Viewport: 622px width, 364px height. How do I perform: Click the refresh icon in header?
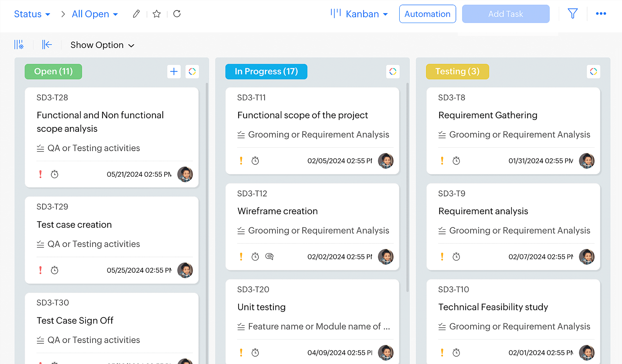pyautogui.click(x=177, y=14)
